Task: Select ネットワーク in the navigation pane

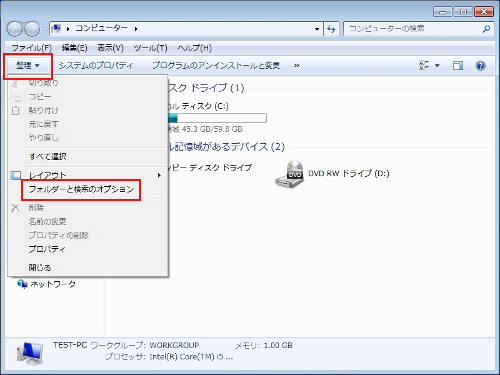Action: tap(53, 284)
